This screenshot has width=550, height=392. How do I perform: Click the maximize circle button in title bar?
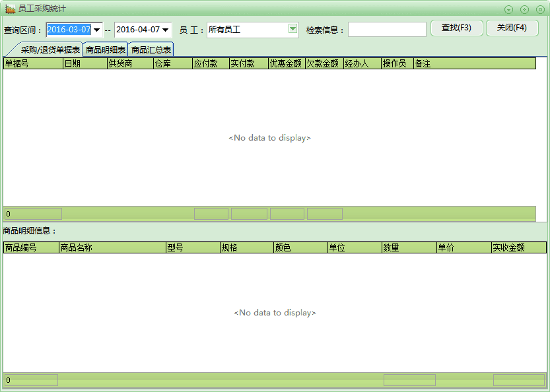pyautogui.click(x=525, y=9)
